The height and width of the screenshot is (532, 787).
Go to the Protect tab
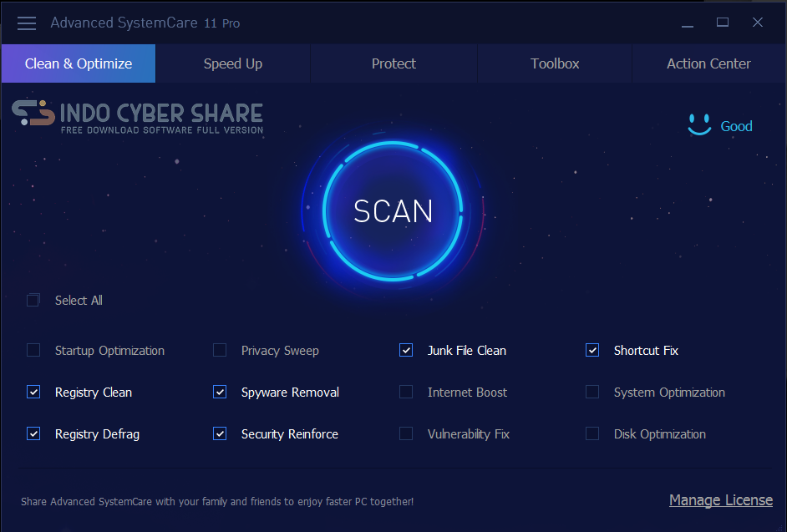click(393, 63)
